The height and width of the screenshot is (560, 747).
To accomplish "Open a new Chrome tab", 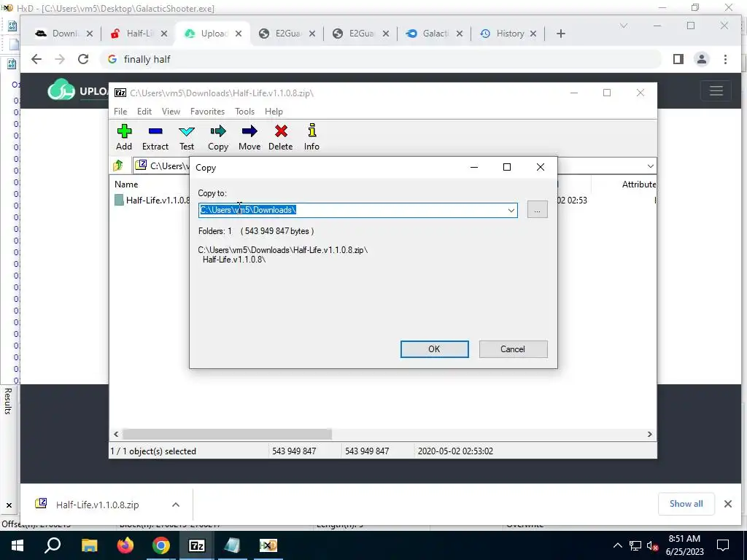I will [561, 34].
